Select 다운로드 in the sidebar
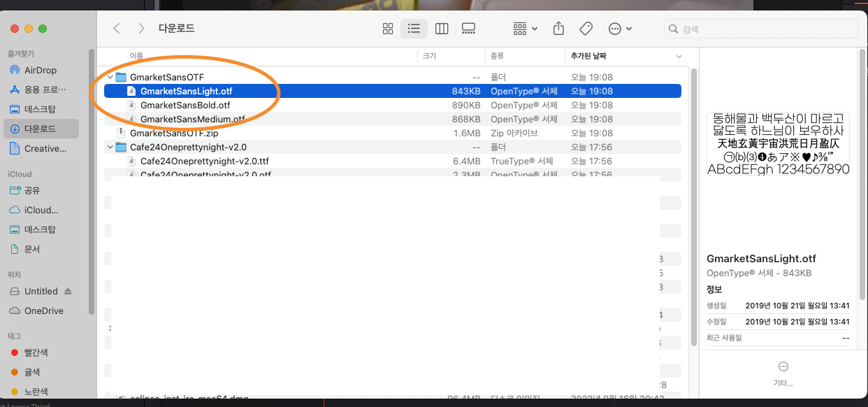The height and width of the screenshot is (407, 868). point(41,129)
